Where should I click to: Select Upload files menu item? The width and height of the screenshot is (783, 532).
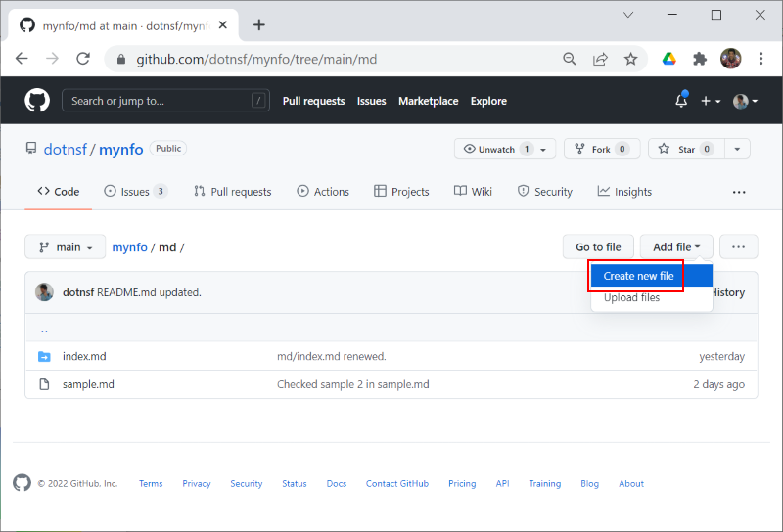tap(652, 297)
